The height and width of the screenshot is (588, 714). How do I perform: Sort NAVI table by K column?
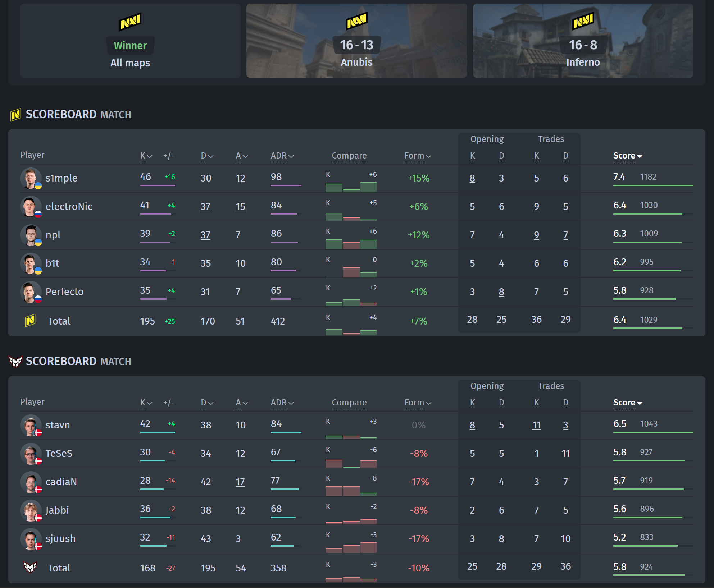tap(146, 156)
